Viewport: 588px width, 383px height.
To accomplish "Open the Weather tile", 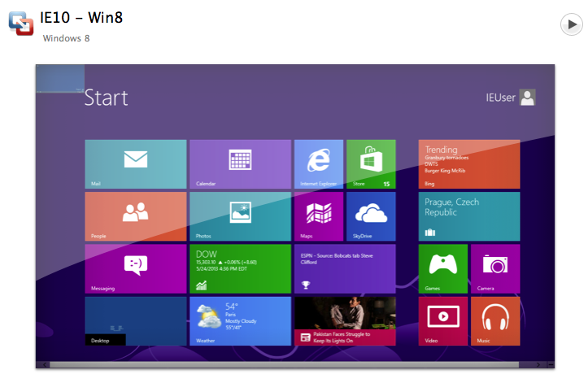I will 241,321.
